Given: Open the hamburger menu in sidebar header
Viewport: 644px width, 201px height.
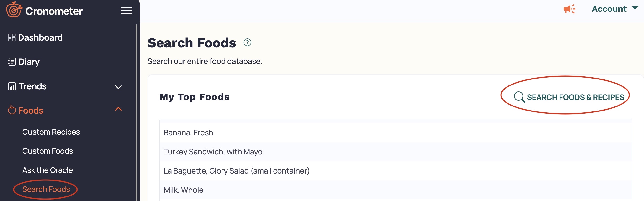Looking at the screenshot, I should coord(126,11).
